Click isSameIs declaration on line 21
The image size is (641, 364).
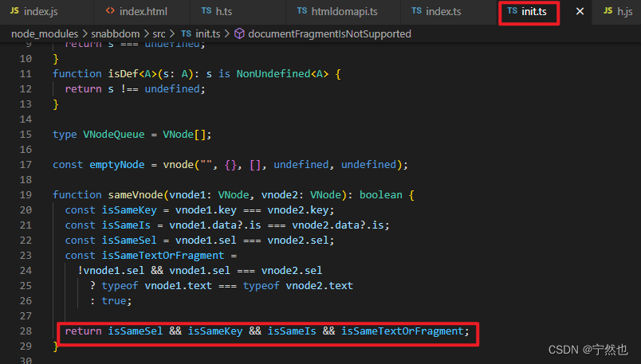126,225
